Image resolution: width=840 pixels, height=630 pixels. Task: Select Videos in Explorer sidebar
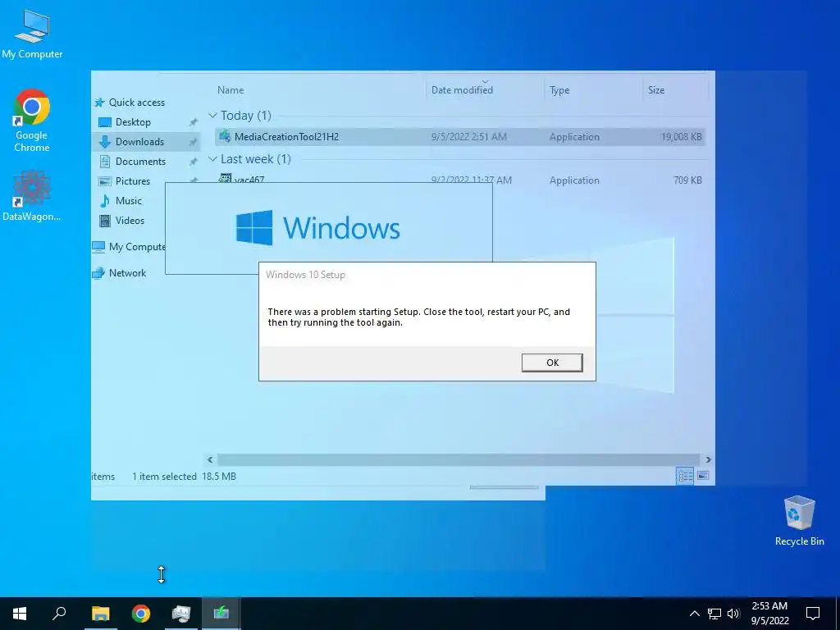(130, 221)
